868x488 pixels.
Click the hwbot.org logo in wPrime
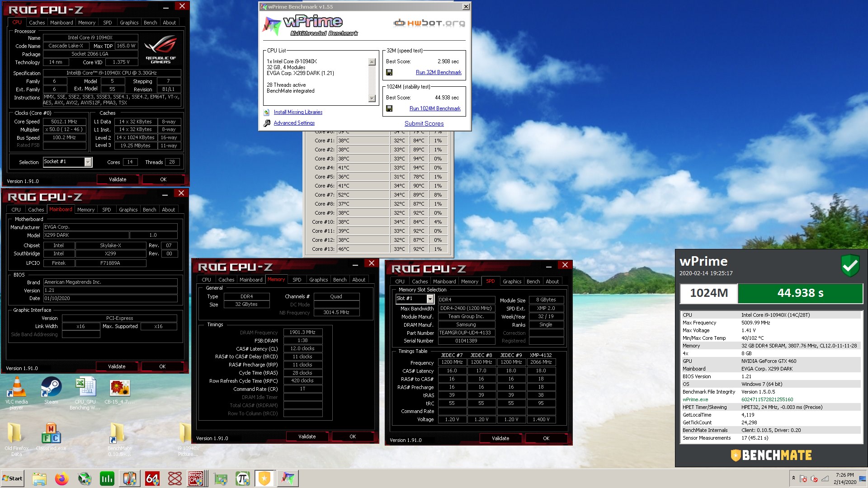click(429, 23)
